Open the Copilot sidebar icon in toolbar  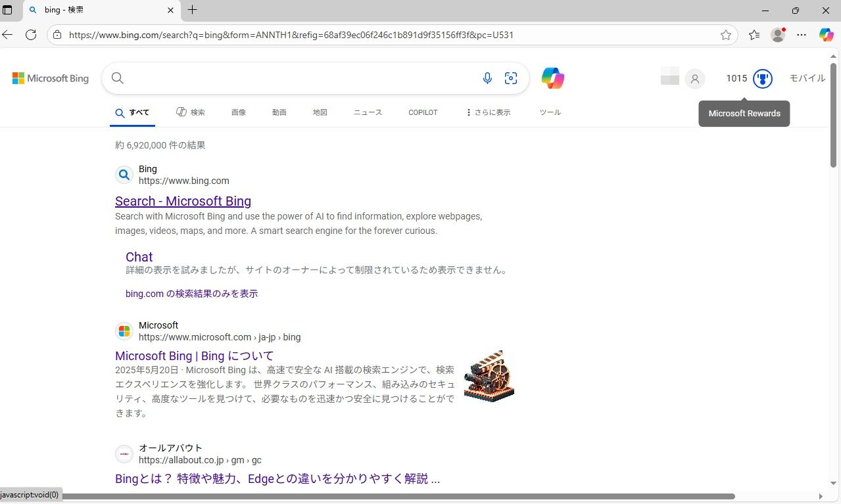(826, 35)
